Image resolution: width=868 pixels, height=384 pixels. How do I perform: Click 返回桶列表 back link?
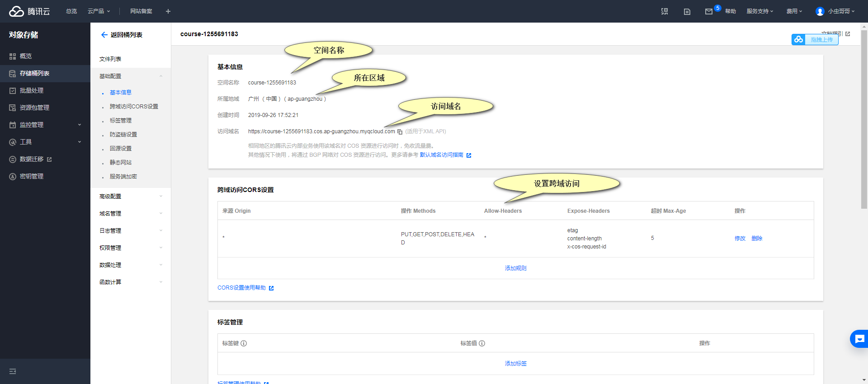point(122,35)
